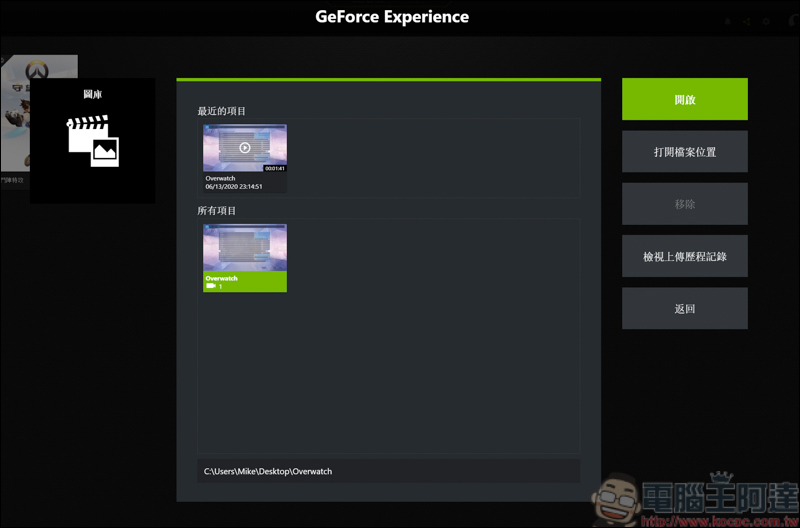Click the green 開啟 button

(685, 99)
